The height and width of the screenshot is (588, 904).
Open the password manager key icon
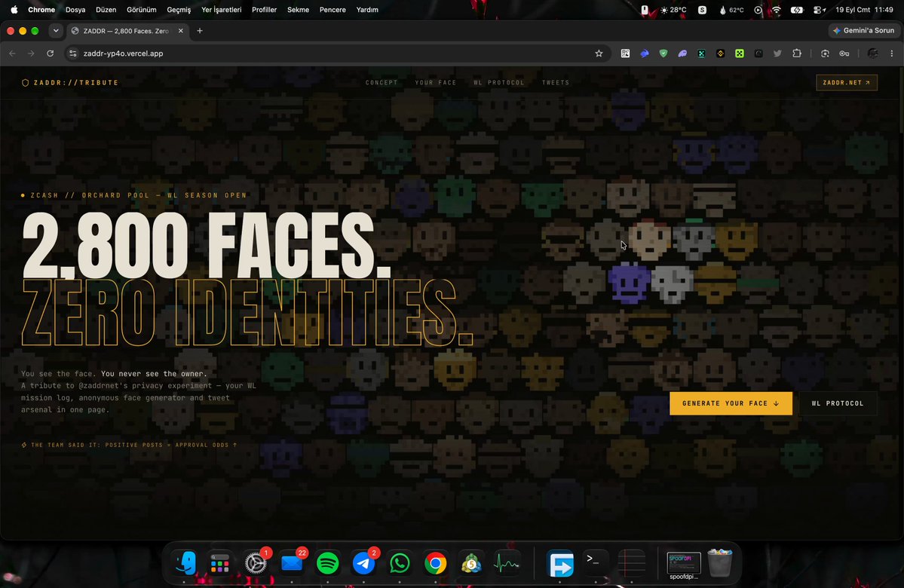(x=844, y=54)
